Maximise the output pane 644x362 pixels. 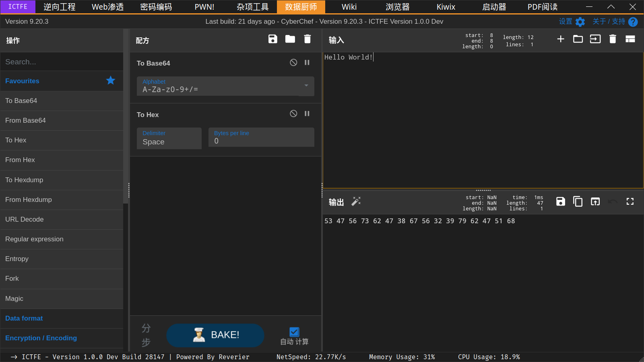pyautogui.click(x=630, y=202)
